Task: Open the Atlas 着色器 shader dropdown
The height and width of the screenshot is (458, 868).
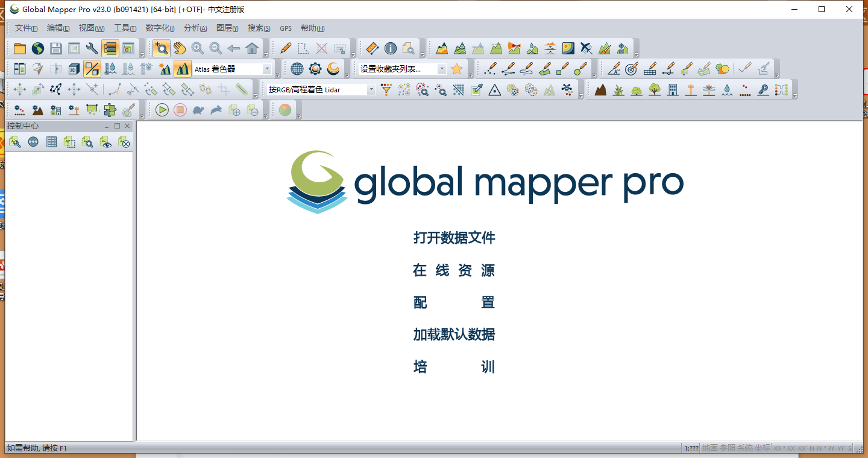Action: click(x=232, y=69)
